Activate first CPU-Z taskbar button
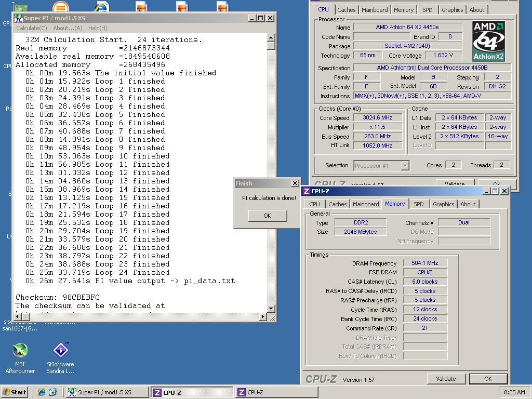Screen dimensions: 532x399 (192, 392)
